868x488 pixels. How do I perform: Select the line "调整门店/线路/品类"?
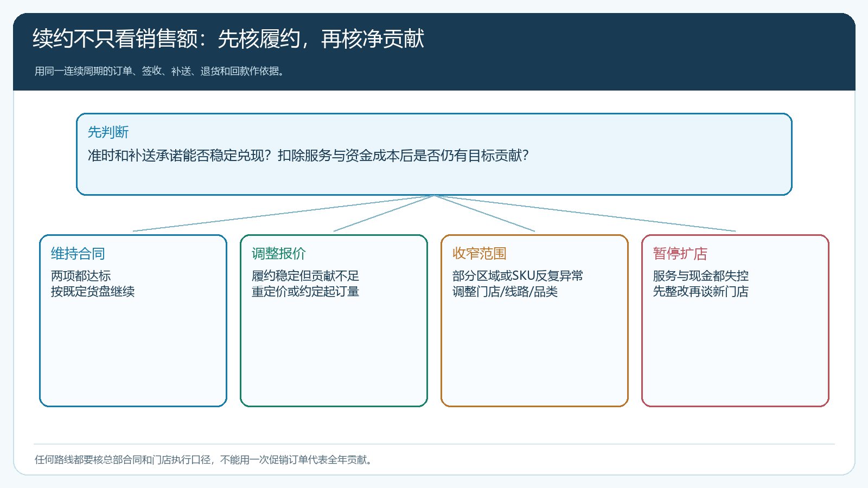505,292
